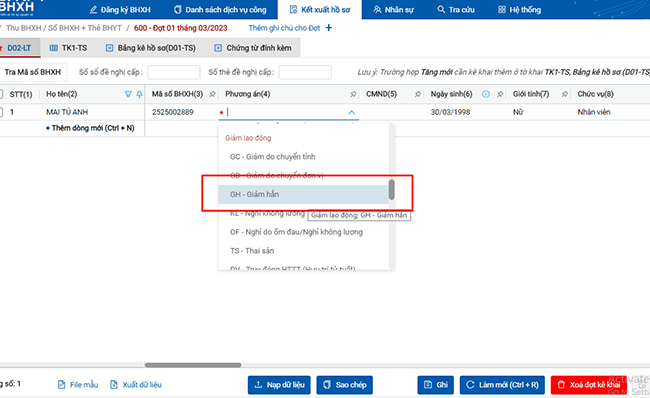The height and width of the screenshot is (398, 650).
Task: Pin the Phương án(4) column
Action: [x=353, y=95]
